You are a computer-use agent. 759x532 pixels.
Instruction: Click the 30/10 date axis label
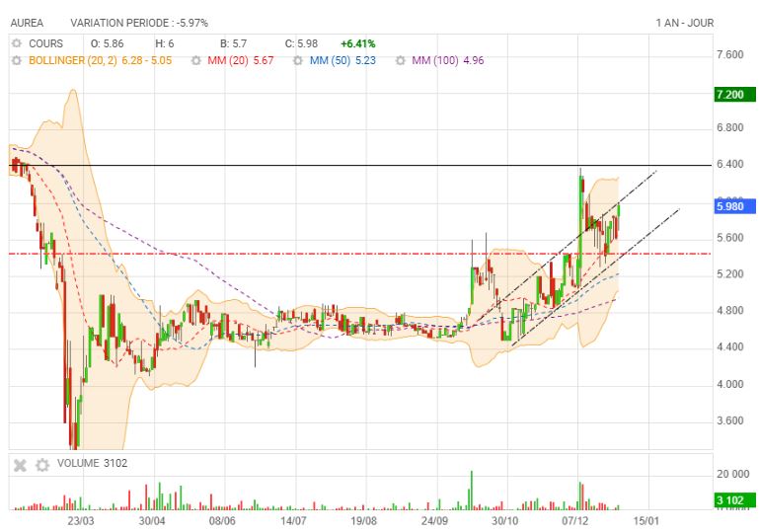pos(505,521)
